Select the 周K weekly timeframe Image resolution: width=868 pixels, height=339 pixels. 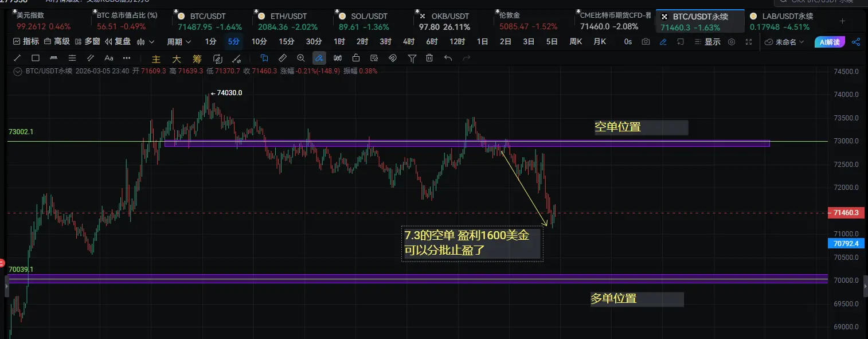(x=576, y=41)
